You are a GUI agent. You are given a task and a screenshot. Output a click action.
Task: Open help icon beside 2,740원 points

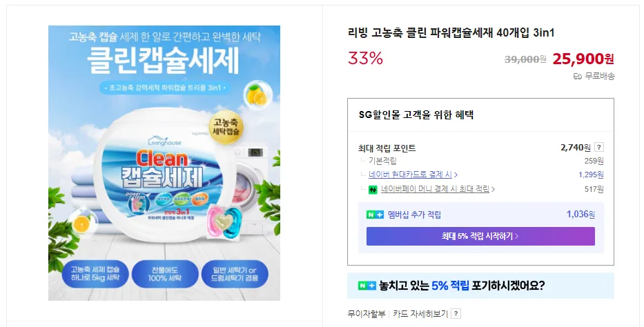599,148
